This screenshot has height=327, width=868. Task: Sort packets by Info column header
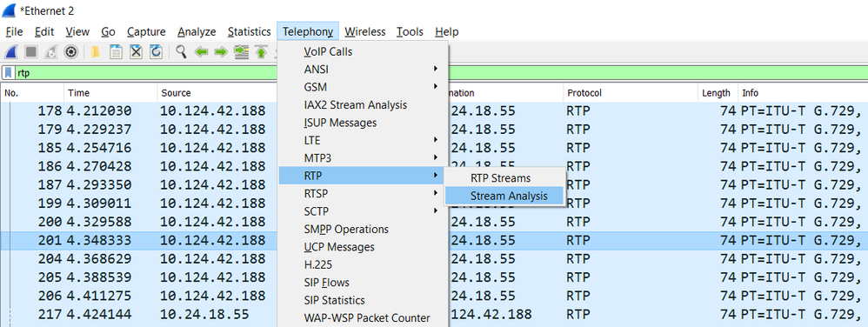[x=804, y=93]
